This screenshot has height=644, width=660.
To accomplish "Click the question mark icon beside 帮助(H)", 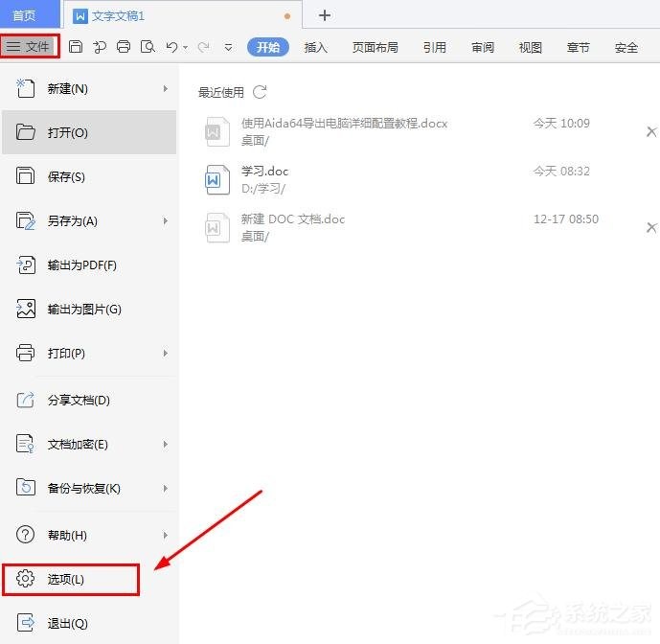I will click(25, 535).
